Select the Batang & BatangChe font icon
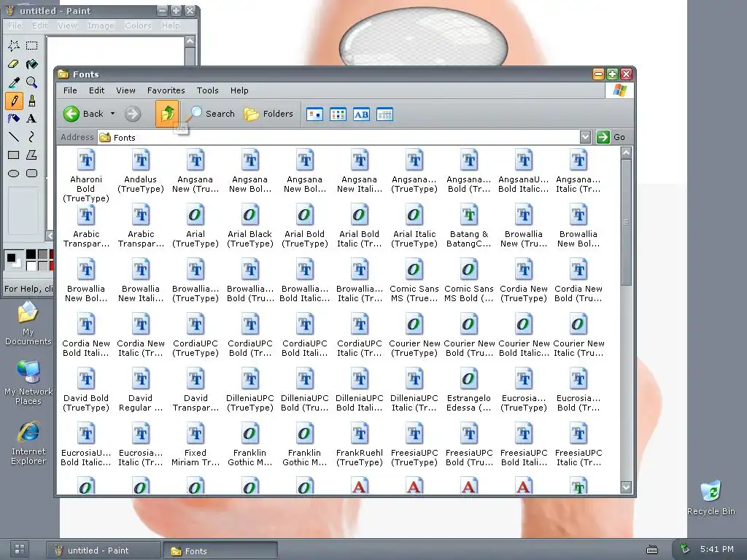 (x=469, y=215)
